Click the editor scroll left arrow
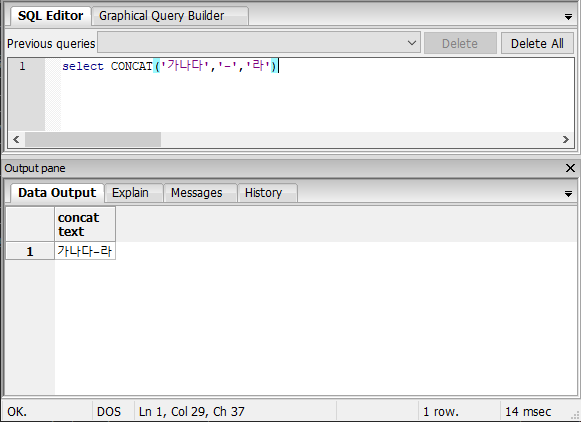Viewport: 581px width, 422px height. point(16,139)
